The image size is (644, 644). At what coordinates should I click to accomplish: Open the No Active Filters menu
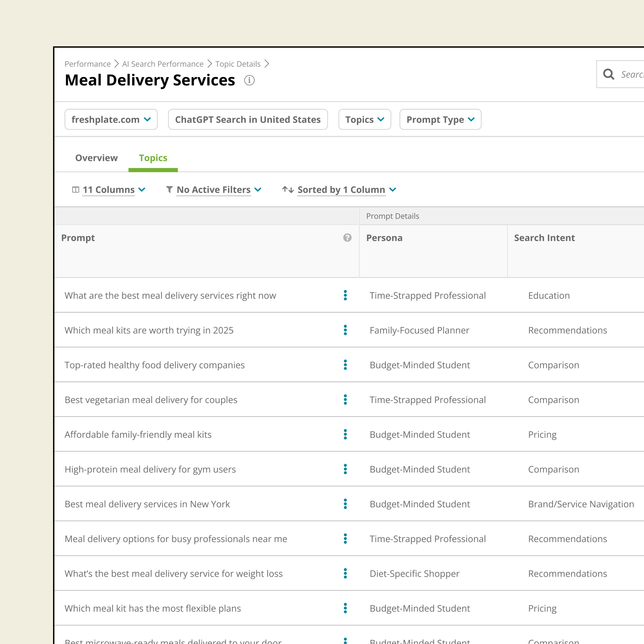(214, 190)
